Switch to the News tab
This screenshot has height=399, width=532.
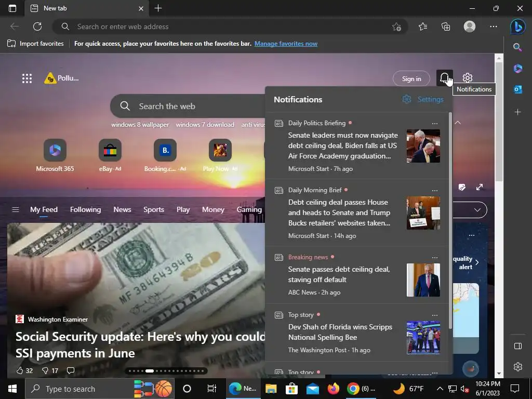122,210
